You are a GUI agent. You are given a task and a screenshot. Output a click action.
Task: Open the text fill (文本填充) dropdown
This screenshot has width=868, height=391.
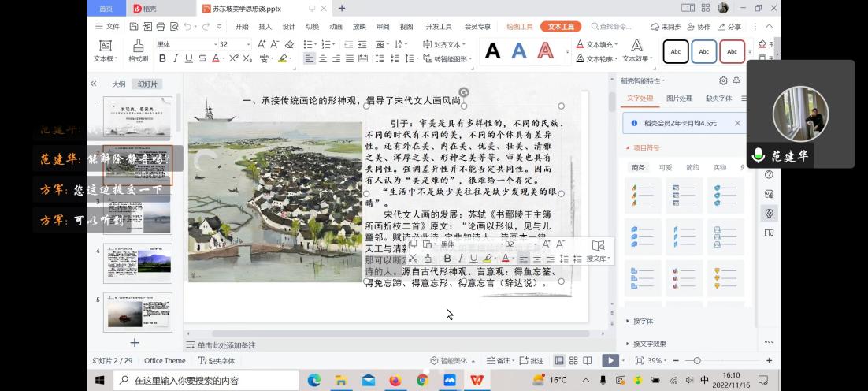(x=597, y=44)
